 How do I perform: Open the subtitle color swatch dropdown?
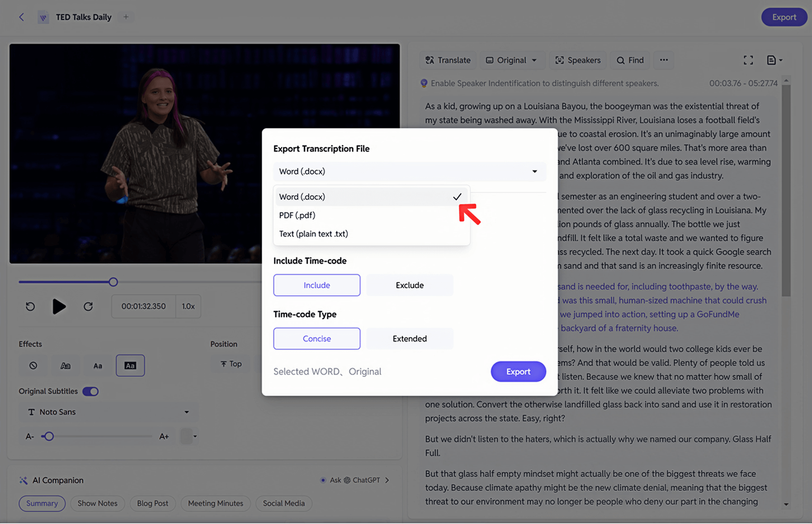tap(189, 436)
